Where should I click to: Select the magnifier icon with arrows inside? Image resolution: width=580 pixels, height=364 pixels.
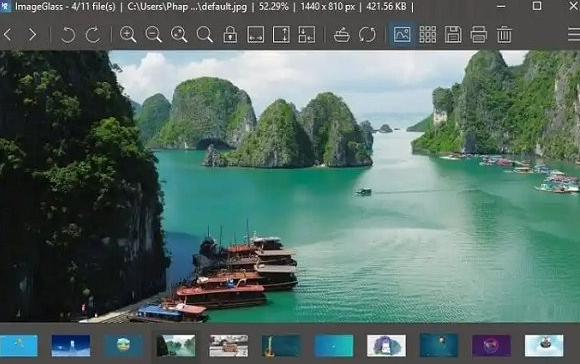tap(179, 35)
